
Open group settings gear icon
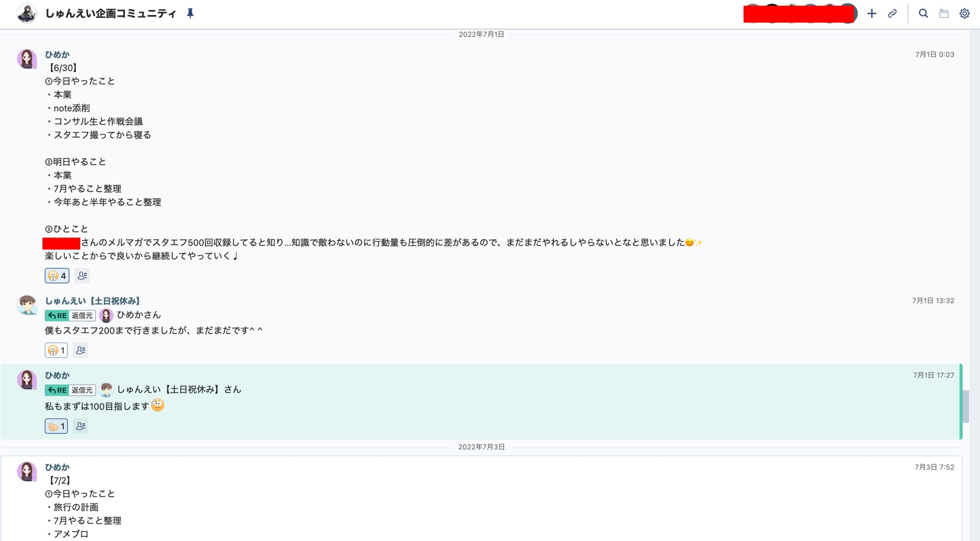964,13
